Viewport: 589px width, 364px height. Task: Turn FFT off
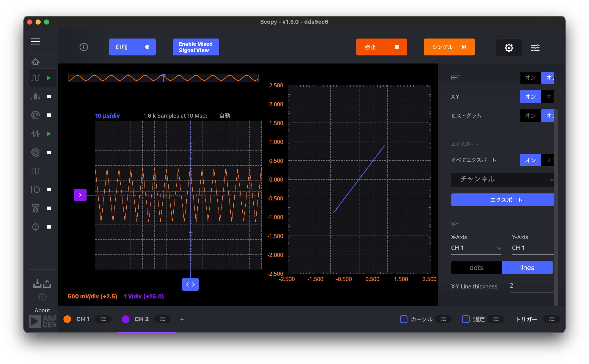click(x=548, y=77)
